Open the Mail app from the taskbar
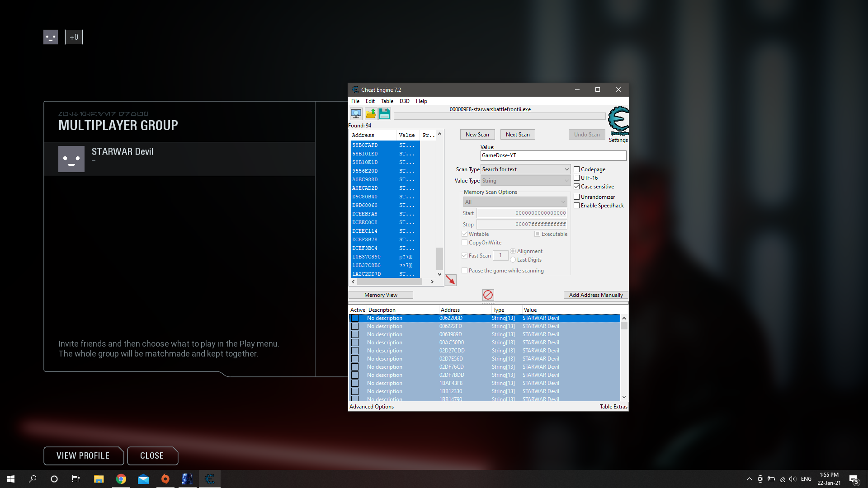 [x=143, y=479]
